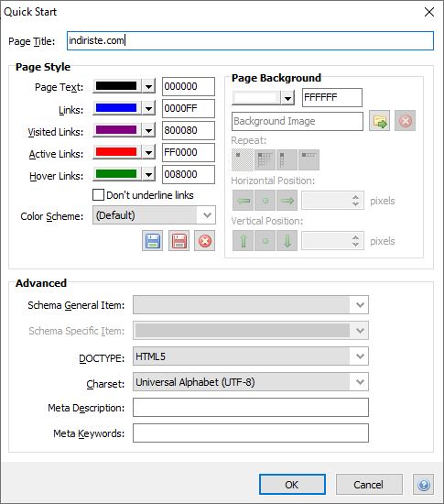Image resolution: width=444 pixels, height=504 pixels.
Task: Expand Schema General Item dropdown
Action: (x=251, y=305)
